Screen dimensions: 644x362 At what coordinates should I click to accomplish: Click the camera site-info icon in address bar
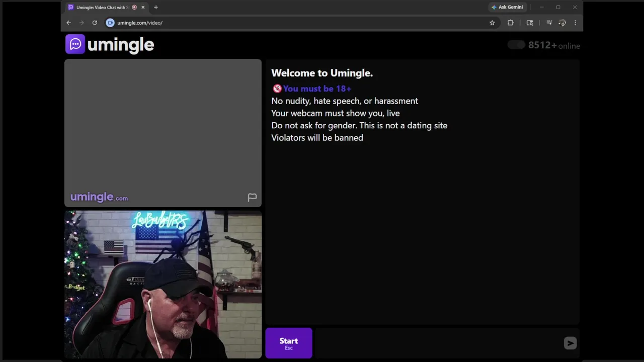pyautogui.click(x=110, y=23)
